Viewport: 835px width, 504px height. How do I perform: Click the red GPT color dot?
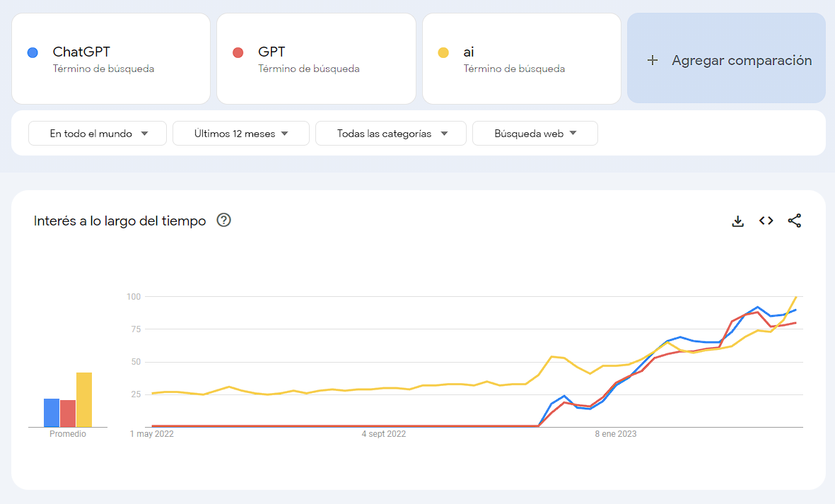coord(238,52)
